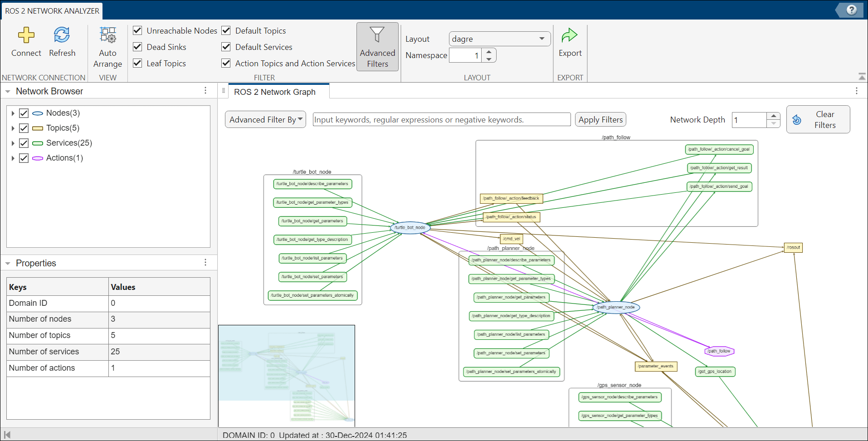Viewport: 868px width, 441px height.
Task: Open the Advanced Filter By dropdown
Action: pyautogui.click(x=265, y=120)
